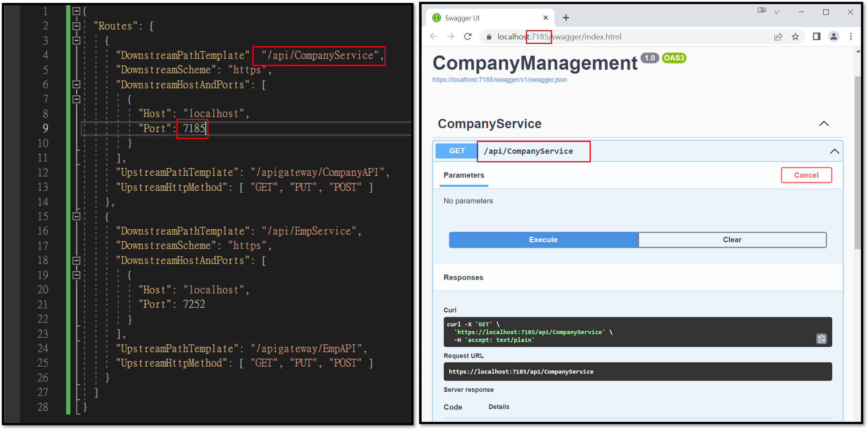Select the Parameters tab
Image resolution: width=868 pixels, height=430 pixels.
tap(464, 175)
